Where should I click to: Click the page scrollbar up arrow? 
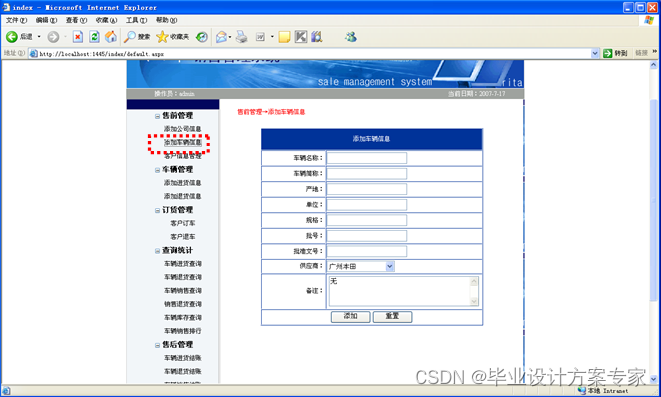(x=653, y=65)
